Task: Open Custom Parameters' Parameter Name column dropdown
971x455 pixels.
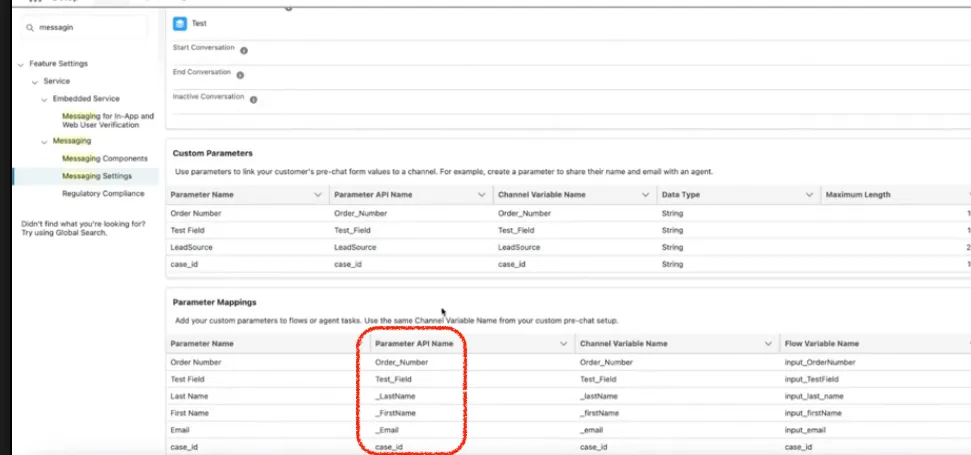Action: click(x=318, y=195)
